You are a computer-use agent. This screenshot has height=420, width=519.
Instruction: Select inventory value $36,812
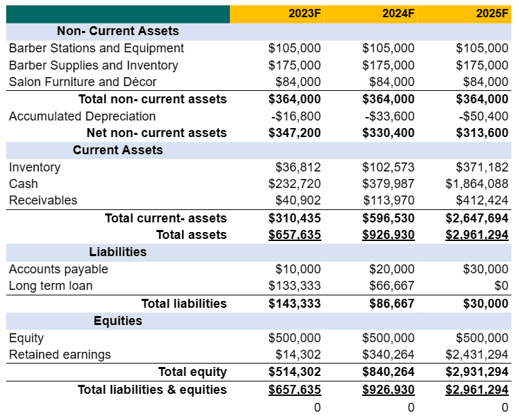point(298,167)
